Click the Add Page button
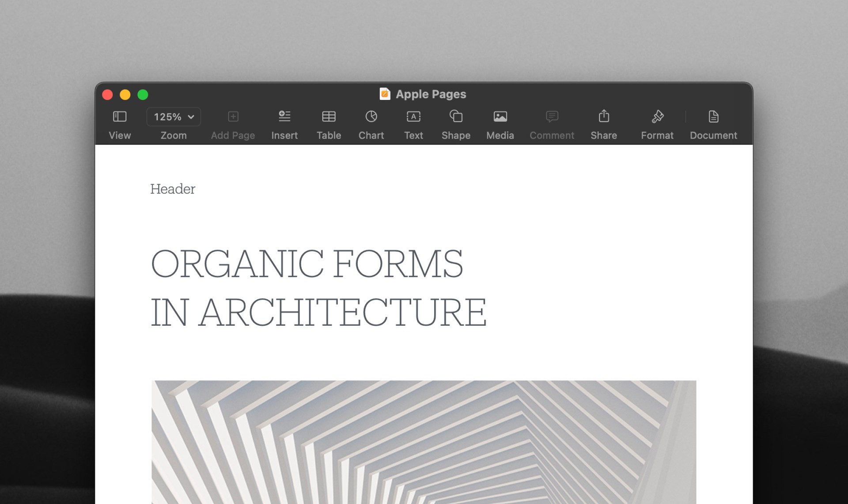Viewport: 848px width, 504px height. pyautogui.click(x=232, y=124)
